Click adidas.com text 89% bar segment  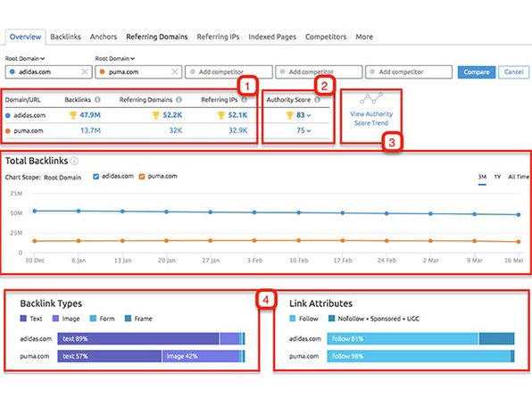(138, 338)
